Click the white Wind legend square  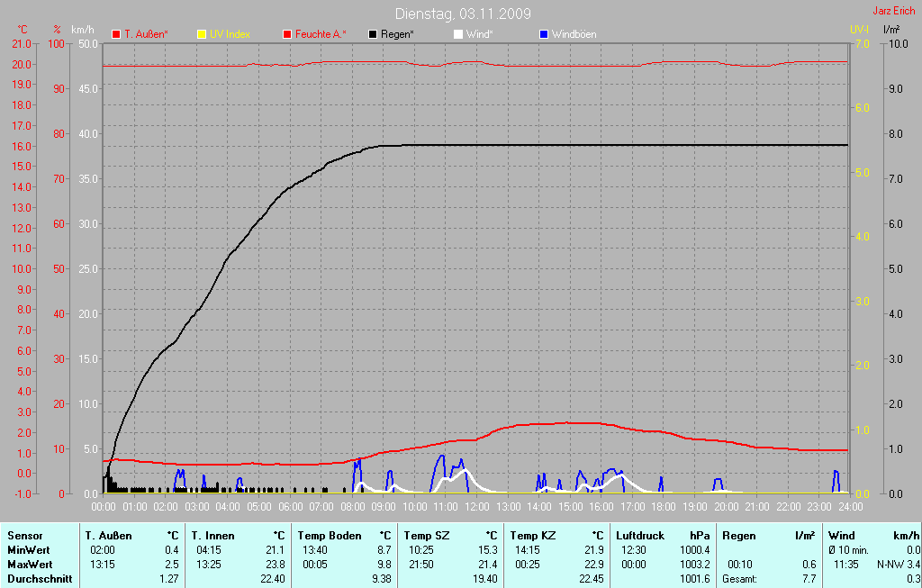[457, 34]
